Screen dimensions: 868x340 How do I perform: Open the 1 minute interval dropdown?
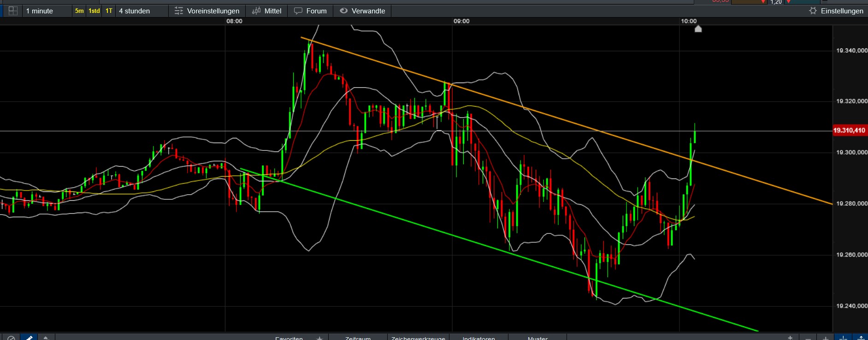tap(46, 11)
